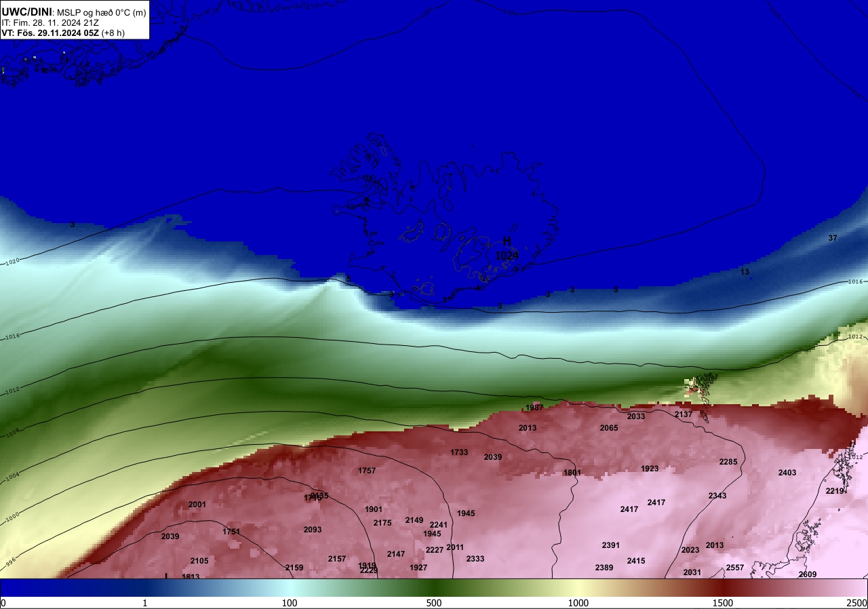This screenshot has width=868, height=609.
Task: Click the 1024 pressure value under the H
Action: [x=507, y=256]
